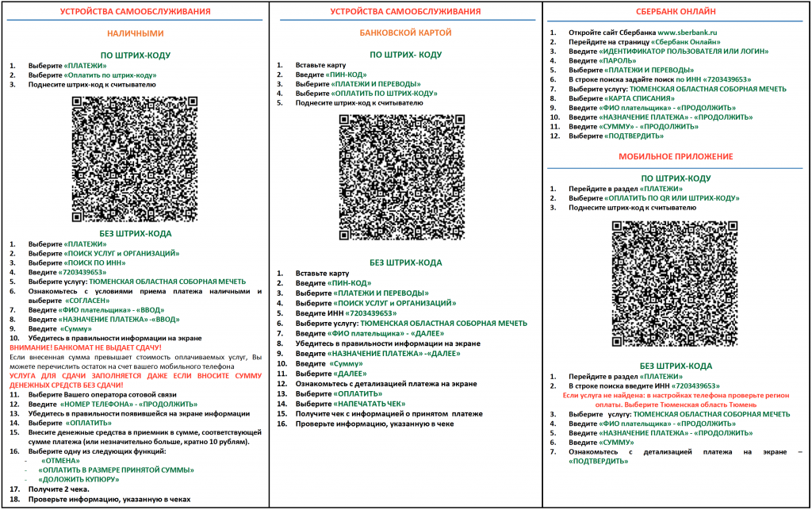Screen dimensions: 812x510
Task: Click БЕЗ ШТРИХ-КОДА heading under МОБИЛЬНОЕ ПРИЛОЖЕНИЕ
Action: click(x=676, y=366)
